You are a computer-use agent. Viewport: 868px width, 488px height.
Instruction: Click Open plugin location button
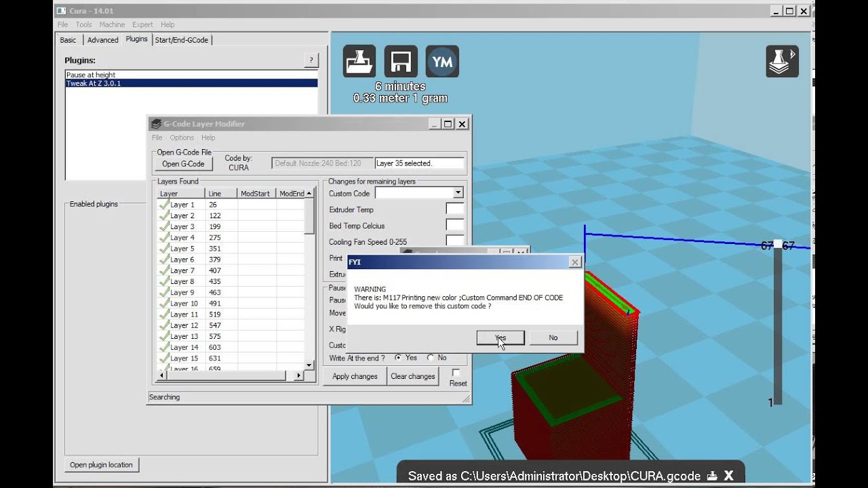102,464
